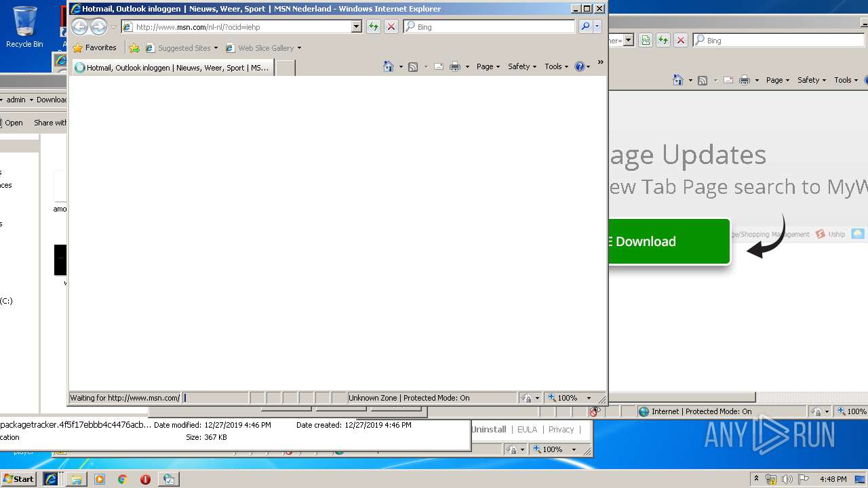The height and width of the screenshot is (488, 868).
Task: Open Tools menu in background IE window
Action: [x=846, y=80]
